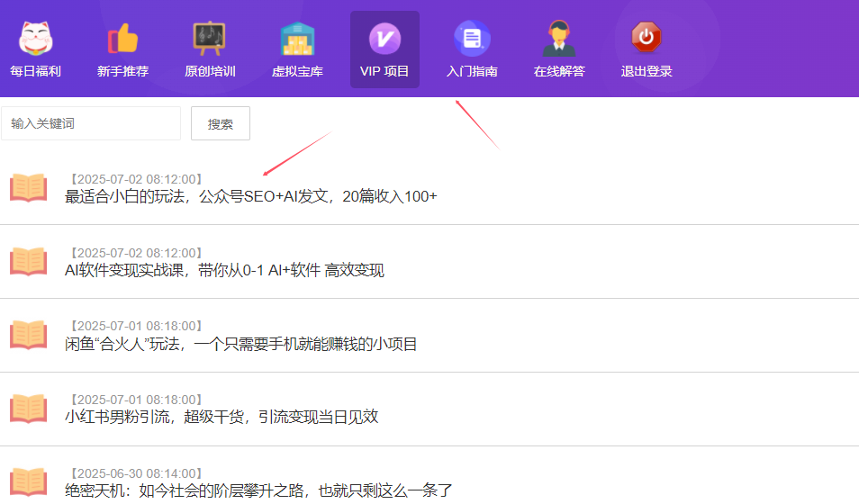
Task: Switch to 虚拟宝库 menu label
Action: click(x=297, y=71)
